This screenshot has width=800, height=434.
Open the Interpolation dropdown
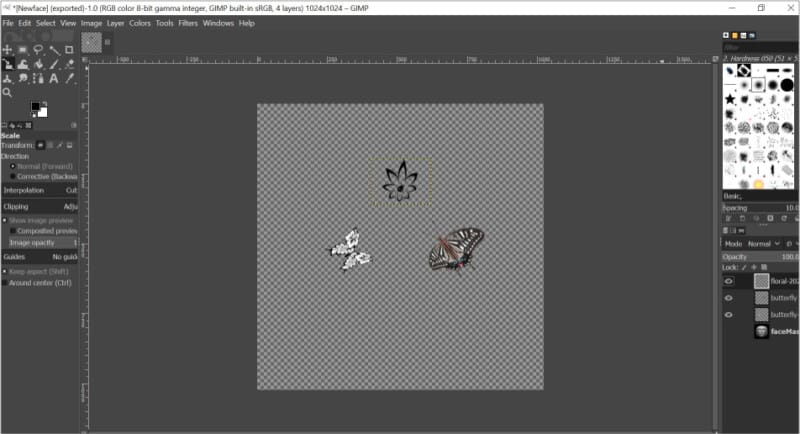click(x=40, y=190)
